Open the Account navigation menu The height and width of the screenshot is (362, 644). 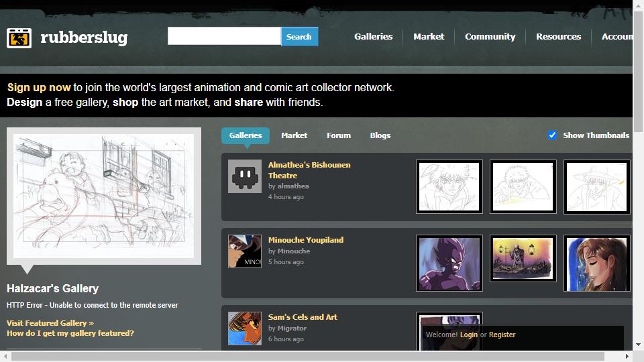click(617, 36)
